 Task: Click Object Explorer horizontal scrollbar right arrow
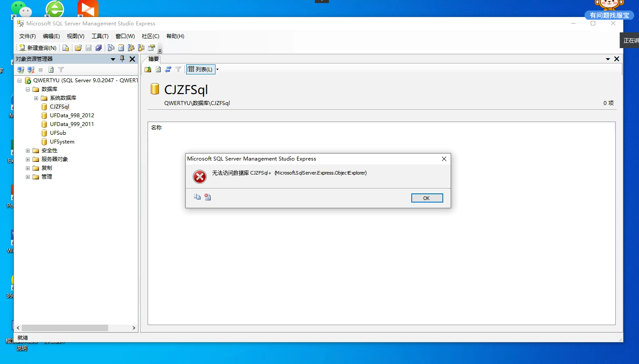point(134,328)
